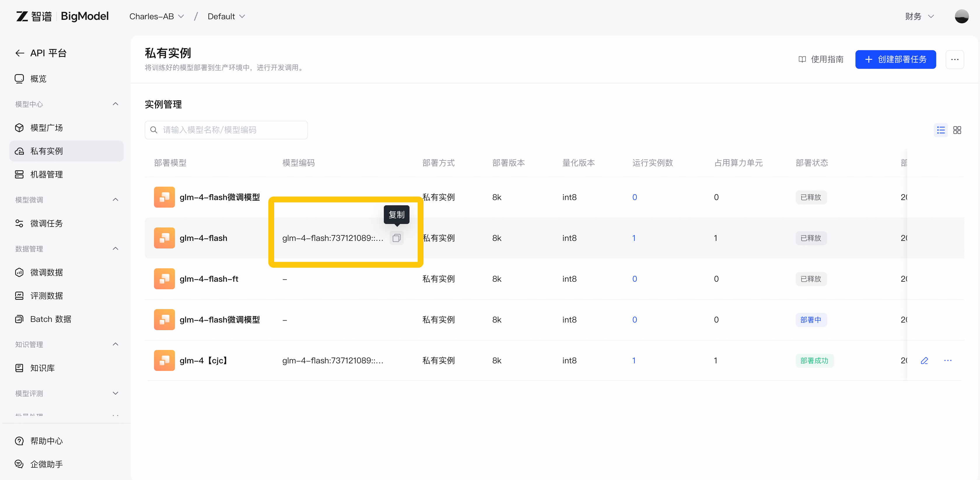980x480 pixels.
Task: Click the running instance count for glm-4-flash
Action: click(x=634, y=238)
